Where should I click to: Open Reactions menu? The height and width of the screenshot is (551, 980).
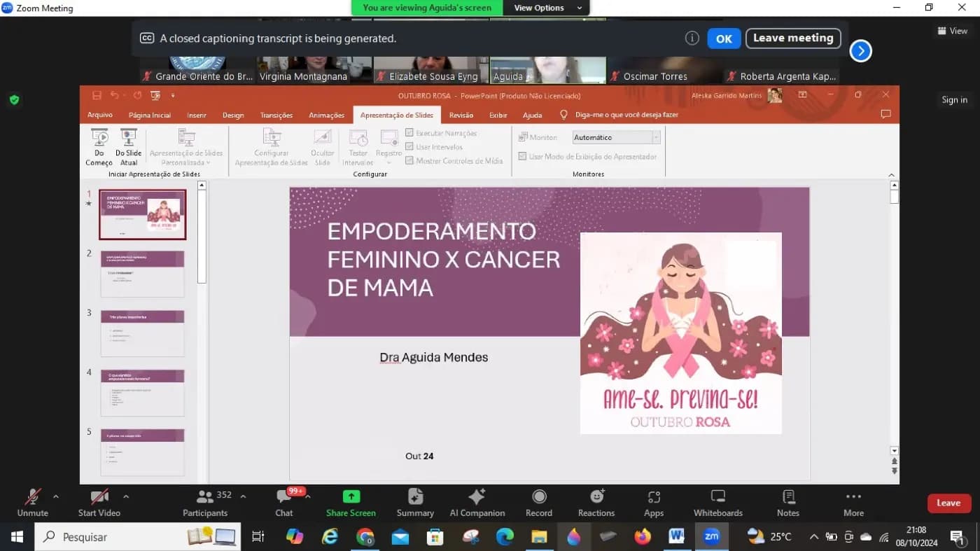pyautogui.click(x=596, y=503)
